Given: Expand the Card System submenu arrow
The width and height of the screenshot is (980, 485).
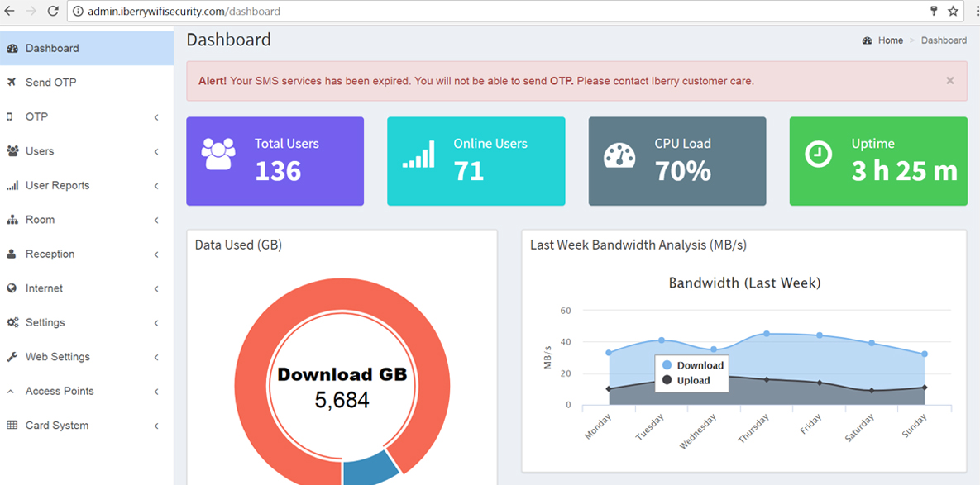Looking at the screenshot, I should (156, 426).
